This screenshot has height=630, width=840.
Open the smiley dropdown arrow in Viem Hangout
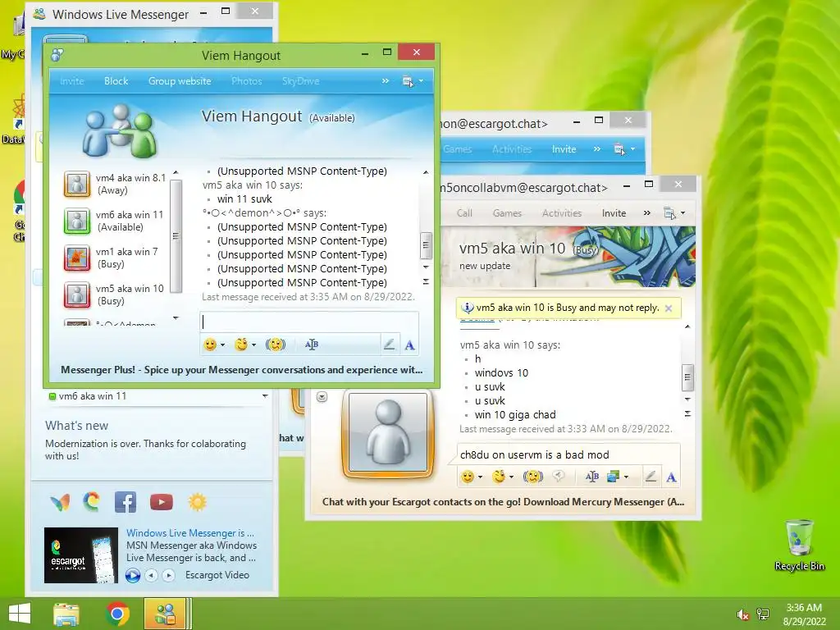pyautogui.click(x=223, y=345)
